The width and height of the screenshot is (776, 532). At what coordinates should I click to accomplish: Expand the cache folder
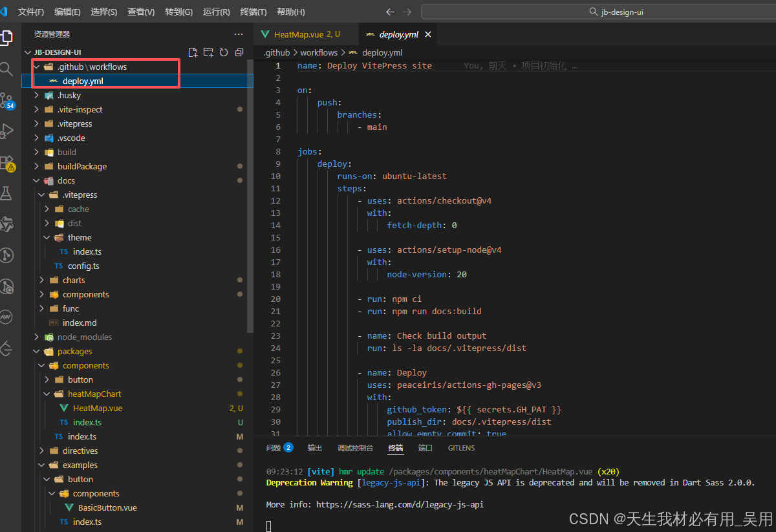tap(47, 209)
